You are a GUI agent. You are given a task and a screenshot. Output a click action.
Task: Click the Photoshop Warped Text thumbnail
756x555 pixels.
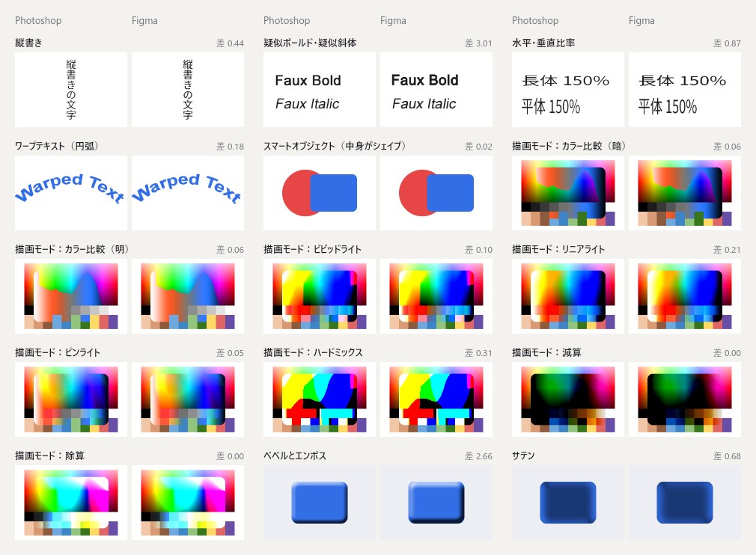click(x=71, y=193)
